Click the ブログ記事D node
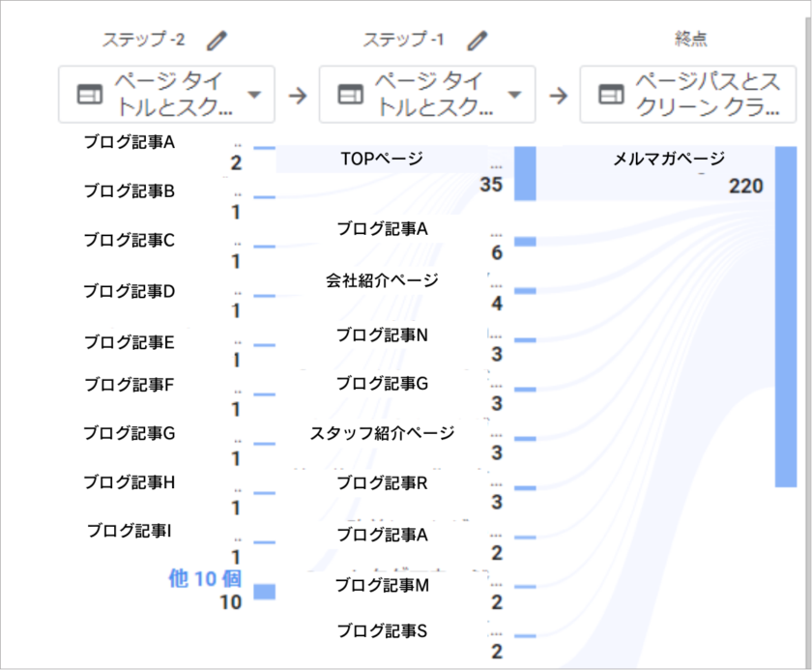 coord(129,290)
